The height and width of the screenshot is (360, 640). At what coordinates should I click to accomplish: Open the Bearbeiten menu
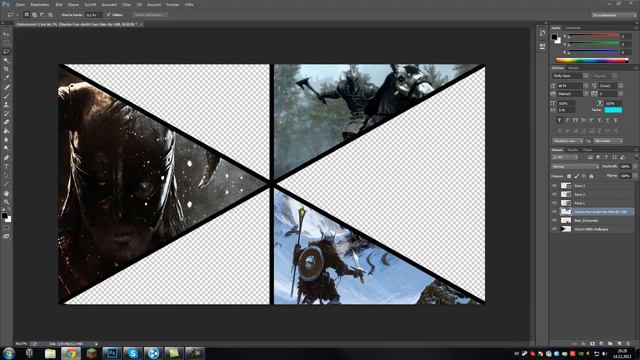pos(40,4)
